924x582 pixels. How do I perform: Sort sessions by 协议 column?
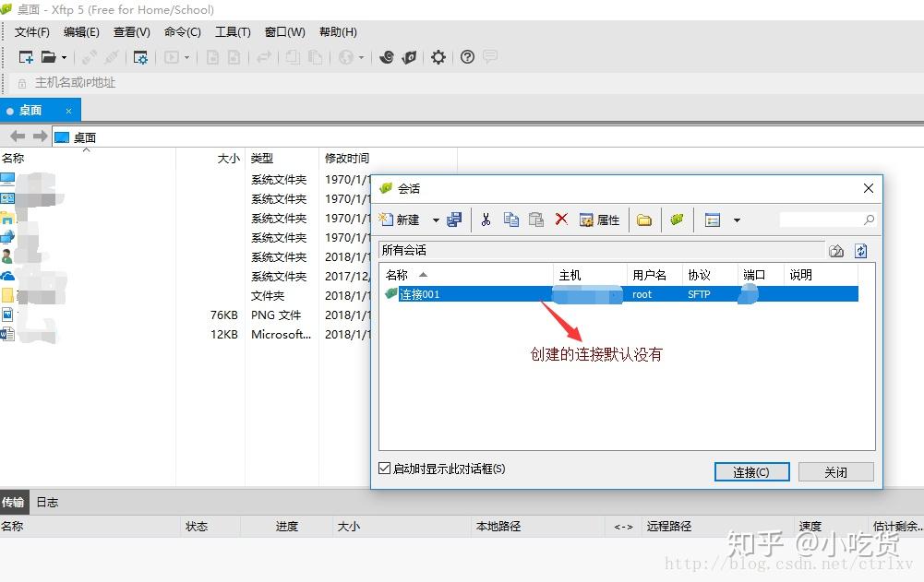click(x=710, y=275)
